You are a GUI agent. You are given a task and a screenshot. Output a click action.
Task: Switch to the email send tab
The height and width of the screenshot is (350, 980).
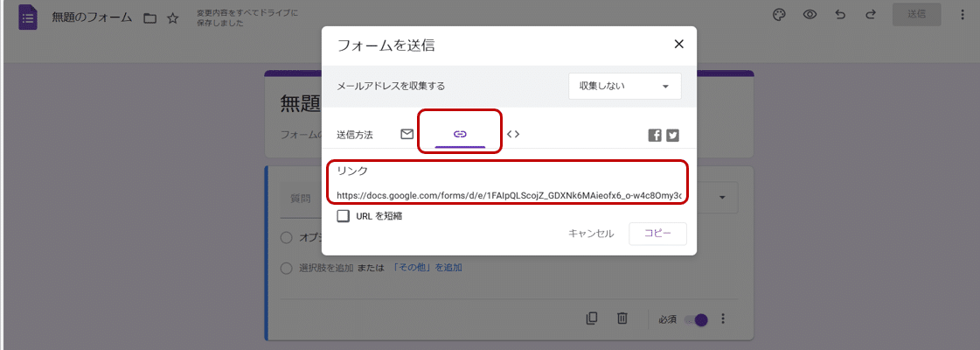[x=407, y=134]
